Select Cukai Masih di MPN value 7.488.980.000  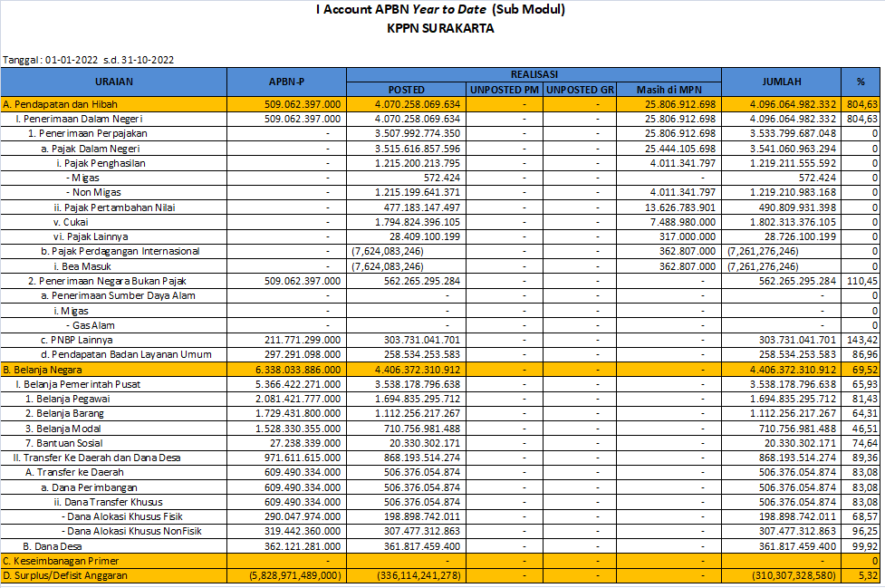683,222
